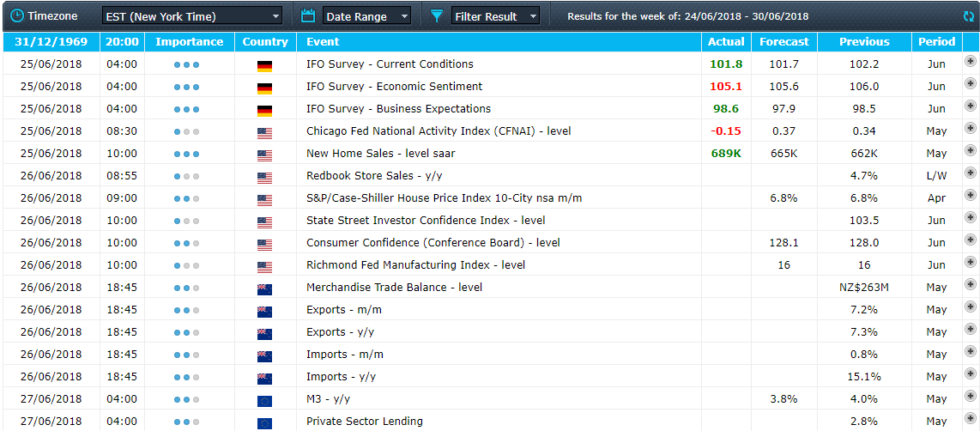Expand details for Exports - m/m row
Image resolution: width=980 pixels, height=431 pixels.
(970, 307)
